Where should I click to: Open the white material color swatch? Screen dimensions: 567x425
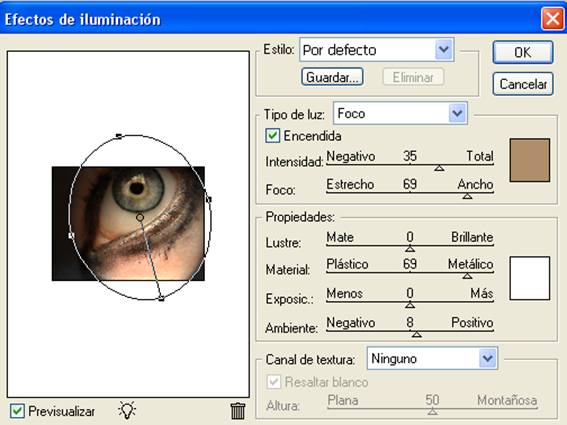click(530, 278)
